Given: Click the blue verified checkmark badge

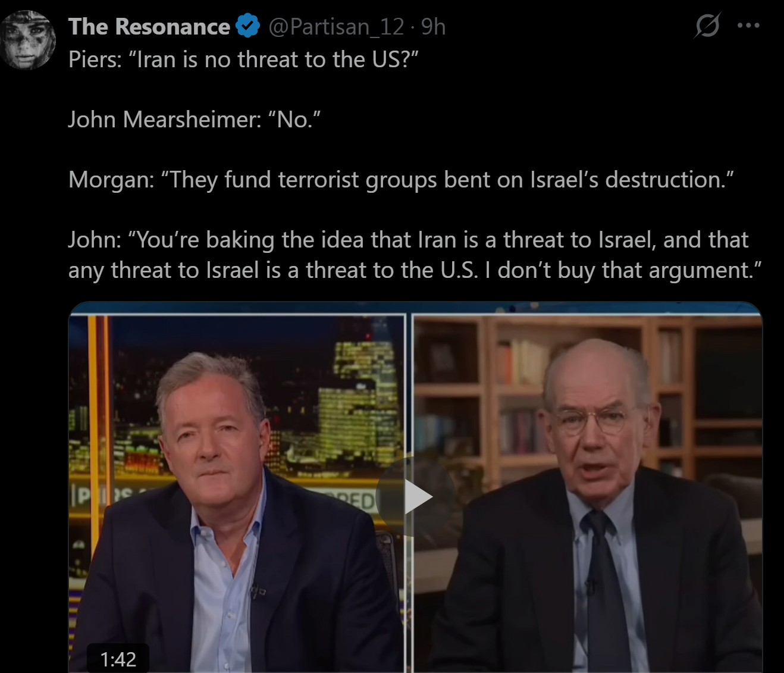Looking at the screenshot, I should [x=248, y=26].
